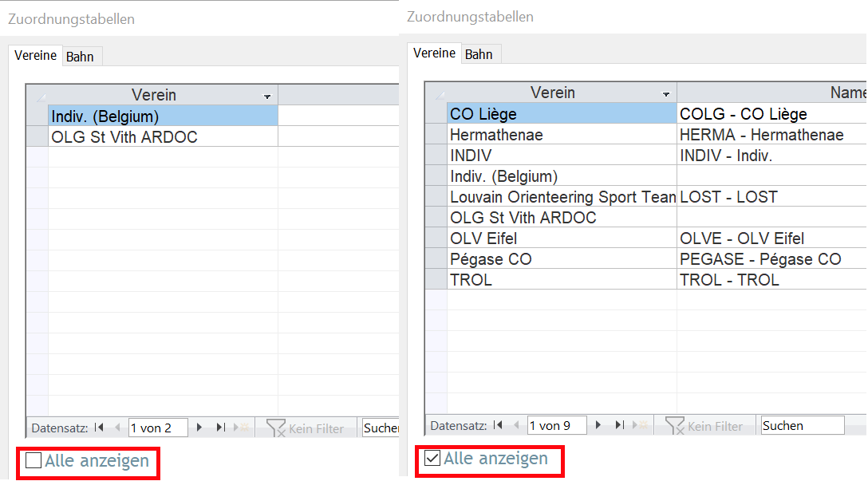The height and width of the screenshot is (481, 868).
Task: Go to last record in right panel navigator
Action: (x=619, y=425)
